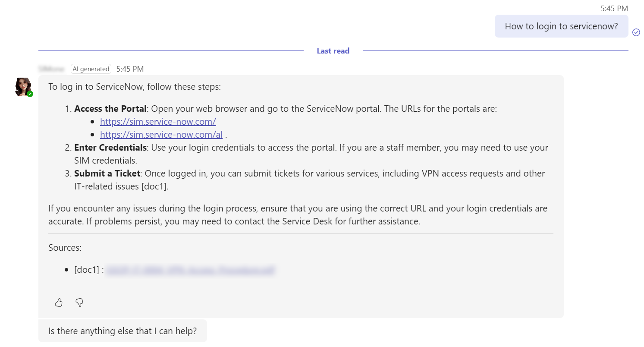Click the bold 'Access the Portal' step heading
644x347 pixels.
(110, 109)
